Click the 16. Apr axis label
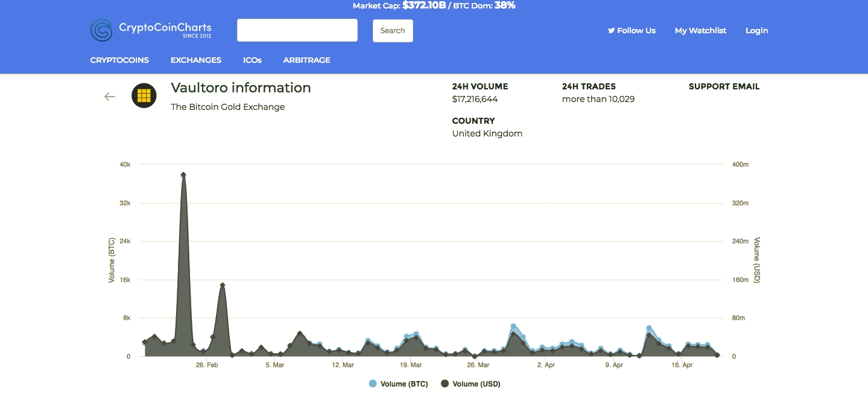 tap(682, 365)
